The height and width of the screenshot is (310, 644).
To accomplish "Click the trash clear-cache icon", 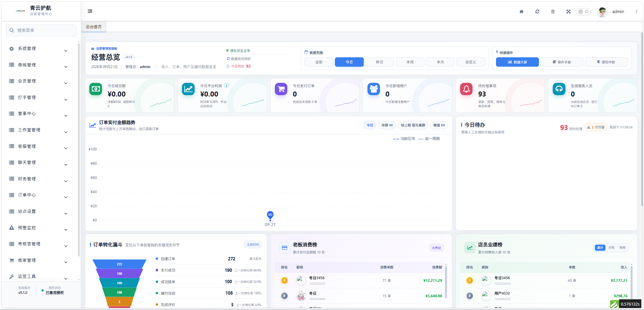I will [x=553, y=11].
